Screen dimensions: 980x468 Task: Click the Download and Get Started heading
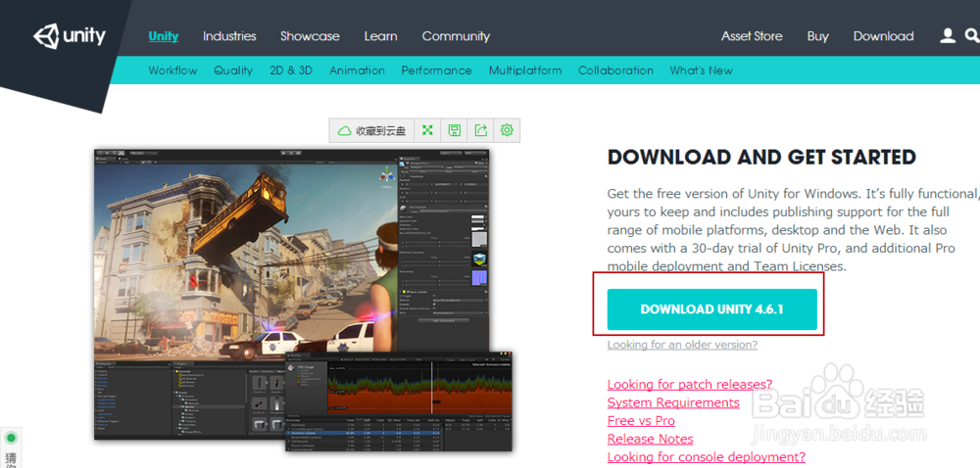pyautogui.click(x=761, y=158)
